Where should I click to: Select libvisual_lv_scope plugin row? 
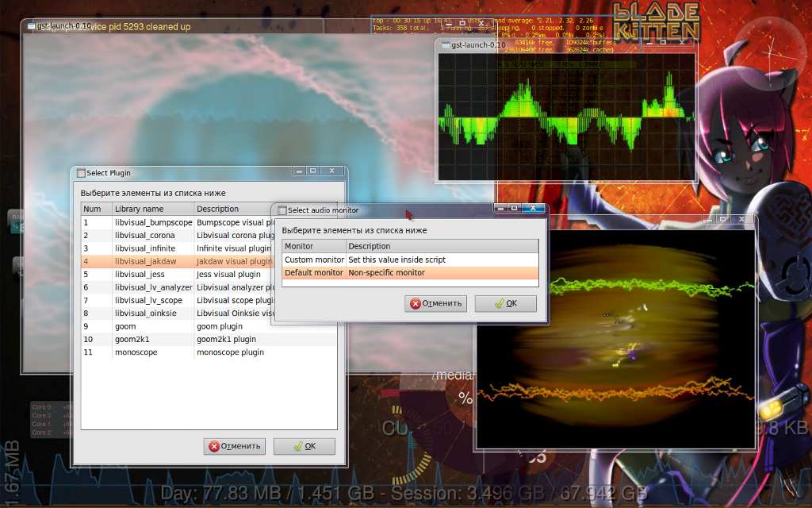point(177,300)
